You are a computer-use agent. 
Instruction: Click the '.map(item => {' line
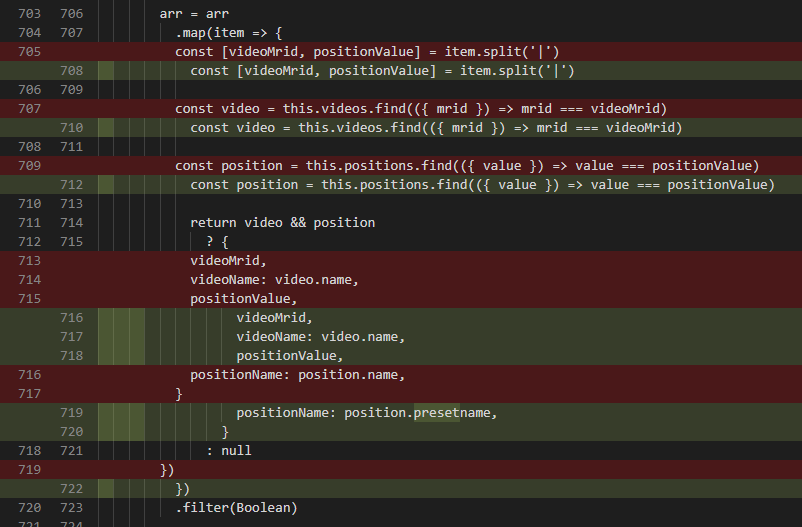point(229,32)
